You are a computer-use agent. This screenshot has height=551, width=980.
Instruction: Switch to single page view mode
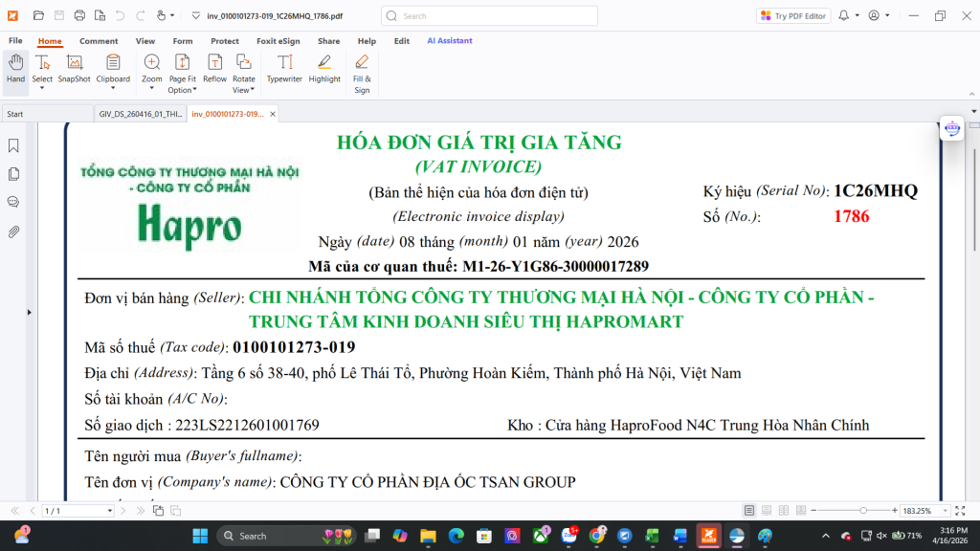pyautogui.click(x=749, y=511)
